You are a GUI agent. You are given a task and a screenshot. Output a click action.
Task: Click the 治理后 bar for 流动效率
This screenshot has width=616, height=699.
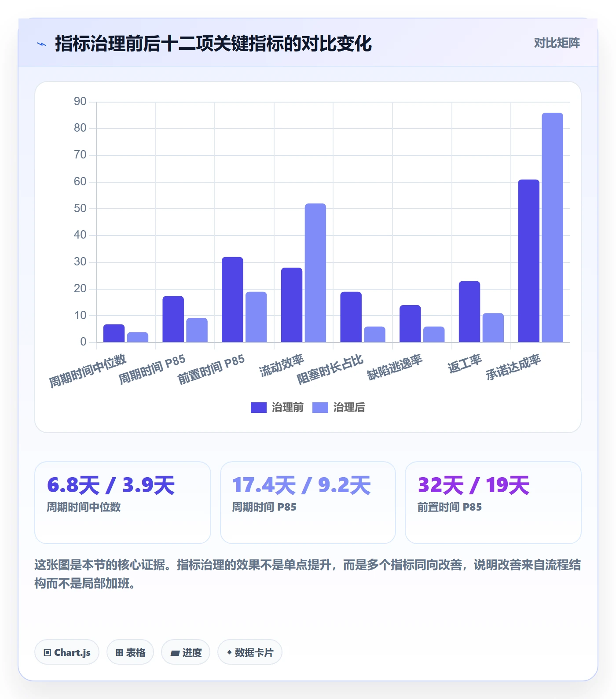coord(315,273)
